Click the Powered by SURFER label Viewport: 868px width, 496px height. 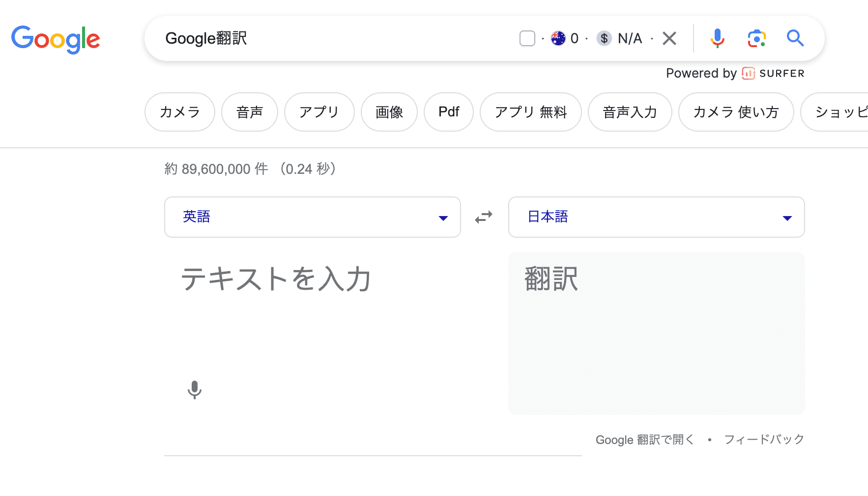click(x=735, y=73)
